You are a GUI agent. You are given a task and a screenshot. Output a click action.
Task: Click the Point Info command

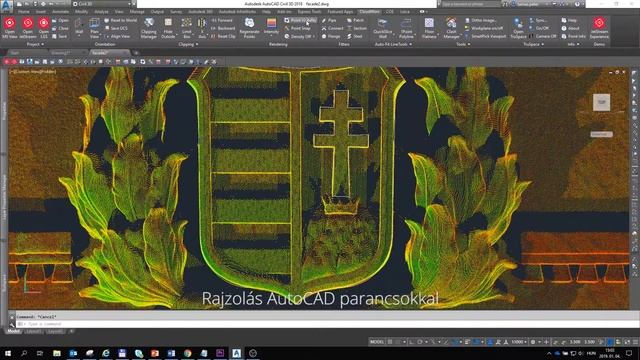click(x=573, y=36)
